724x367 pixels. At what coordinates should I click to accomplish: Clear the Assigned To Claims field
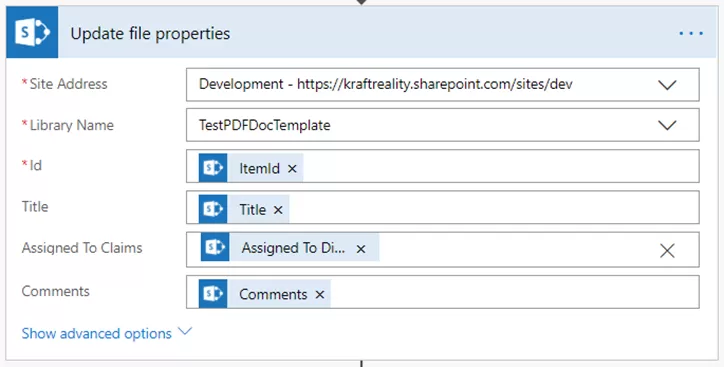(667, 251)
